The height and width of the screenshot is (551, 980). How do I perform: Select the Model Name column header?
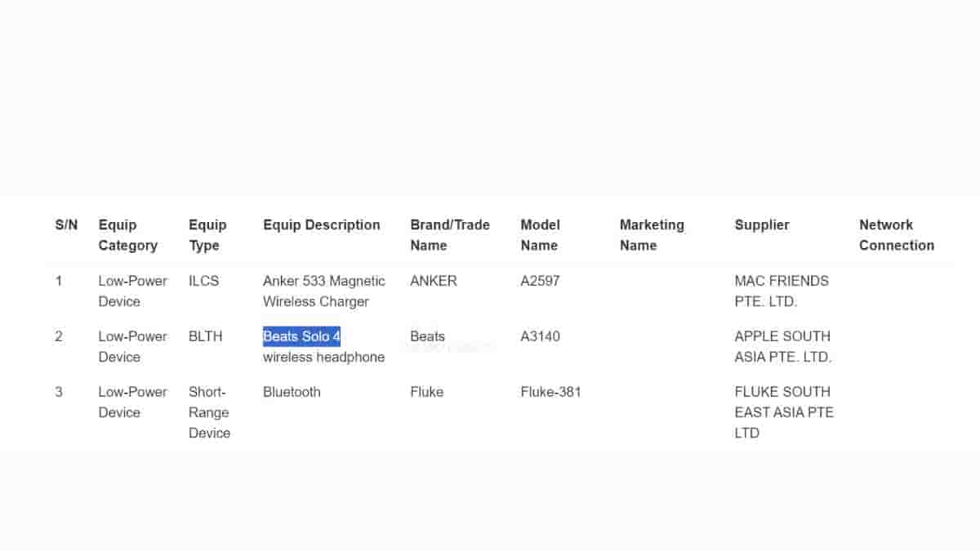[539, 235]
